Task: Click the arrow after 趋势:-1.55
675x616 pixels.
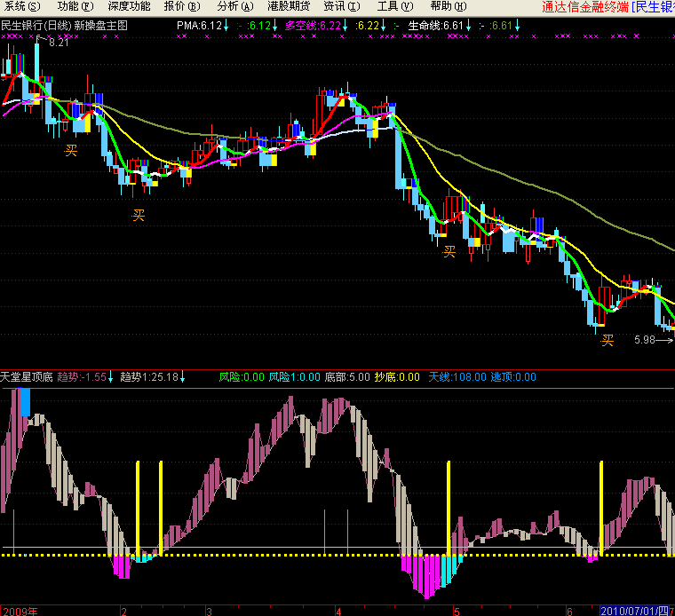Action: coord(112,377)
